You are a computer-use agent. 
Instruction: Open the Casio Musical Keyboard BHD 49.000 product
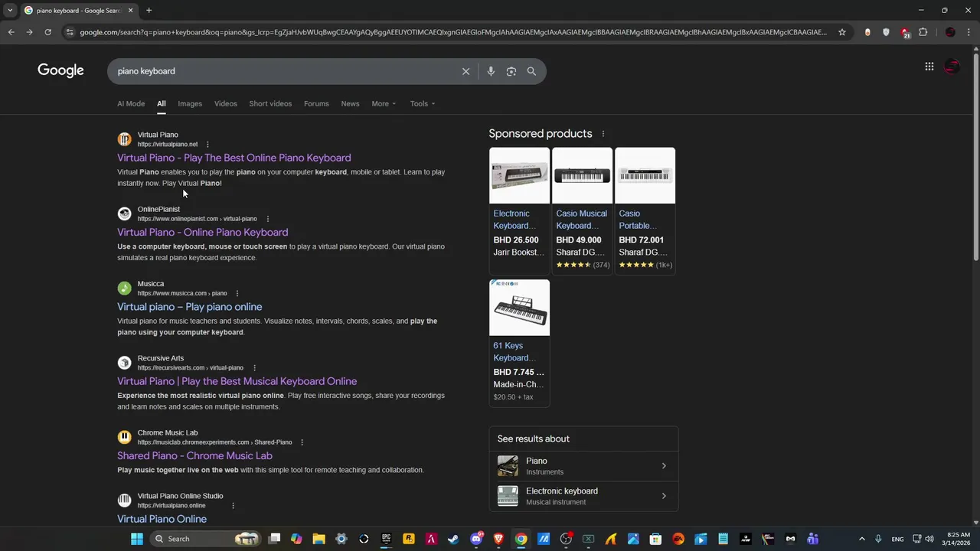coord(582,210)
